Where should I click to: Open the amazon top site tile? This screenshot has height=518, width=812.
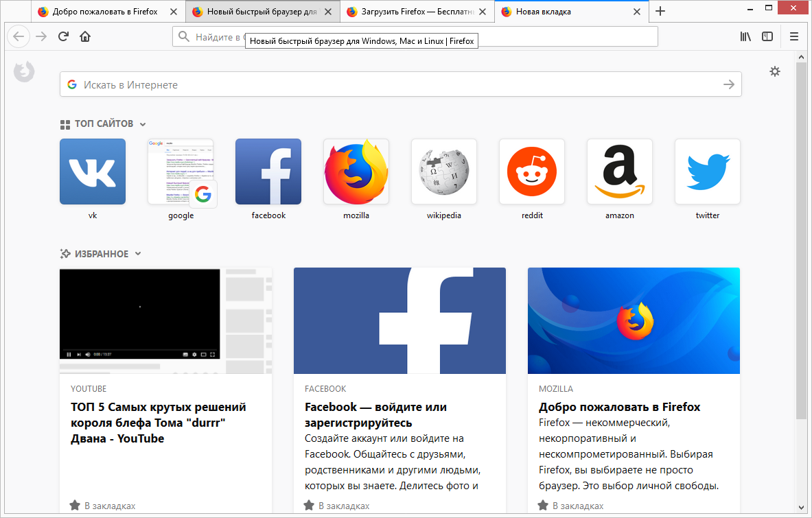coord(620,172)
